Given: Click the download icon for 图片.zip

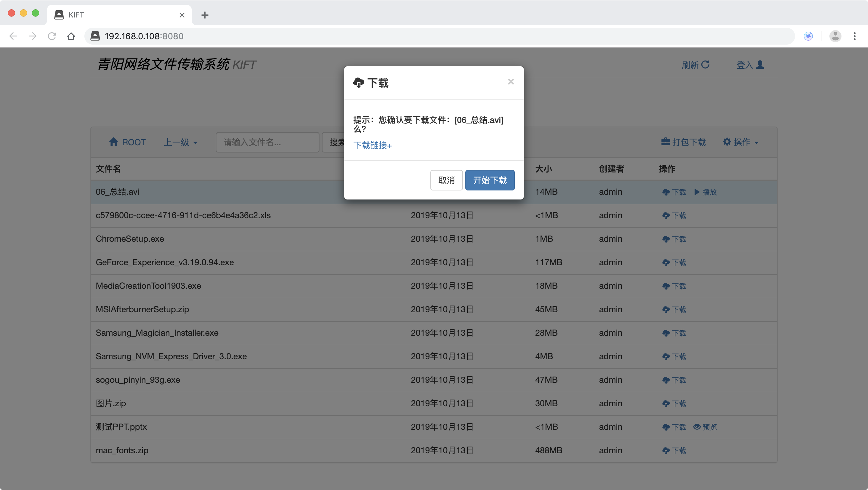Looking at the screenshot, I should pyautogui.click(x=666, y=403).
